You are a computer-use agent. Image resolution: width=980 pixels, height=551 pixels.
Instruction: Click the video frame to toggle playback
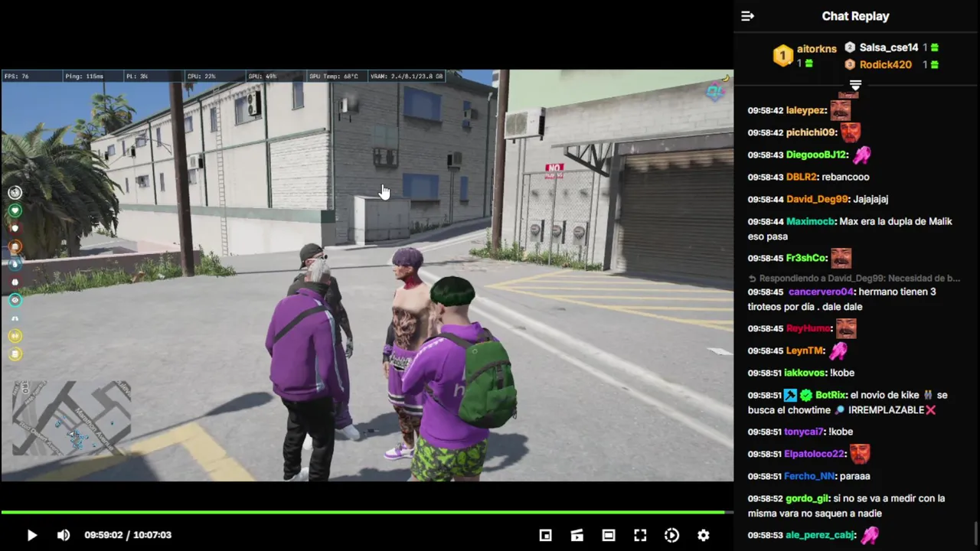[366, 275]
